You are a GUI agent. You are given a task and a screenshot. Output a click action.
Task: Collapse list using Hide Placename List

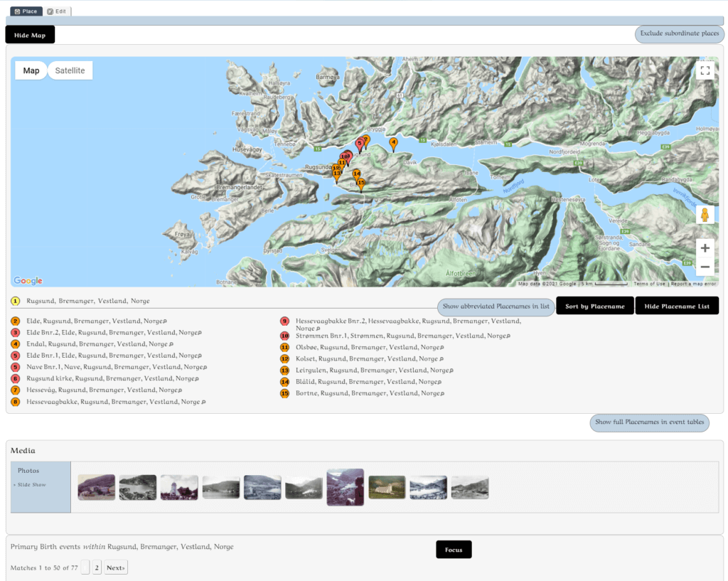point(676,306)
